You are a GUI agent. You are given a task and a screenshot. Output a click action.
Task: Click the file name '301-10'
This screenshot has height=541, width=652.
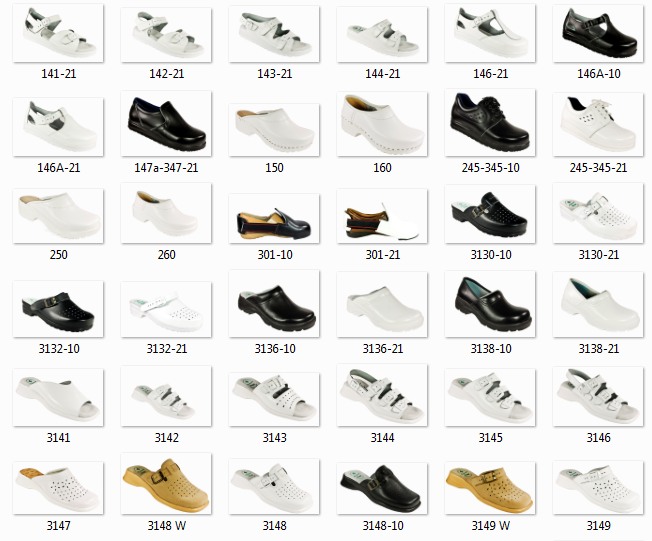click(x=274, y=254)
